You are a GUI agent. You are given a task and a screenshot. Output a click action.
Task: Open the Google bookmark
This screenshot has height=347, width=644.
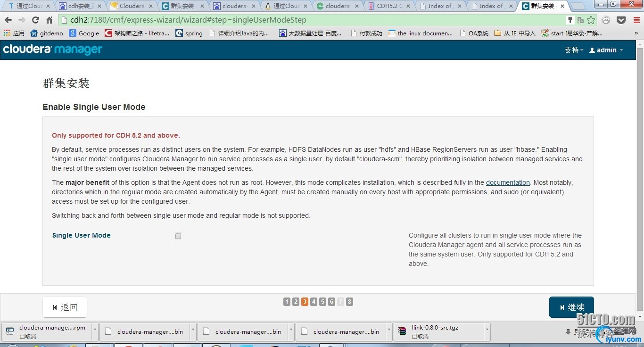coord(84,33)
